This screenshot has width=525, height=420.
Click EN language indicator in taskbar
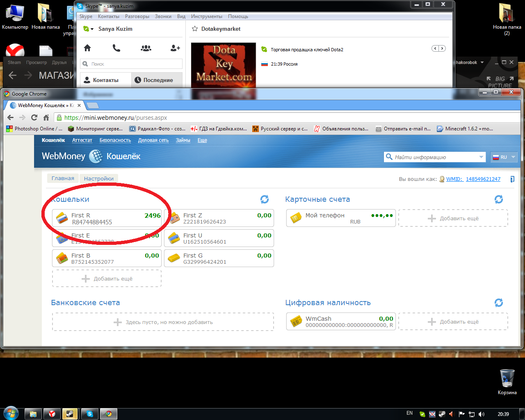409,413
